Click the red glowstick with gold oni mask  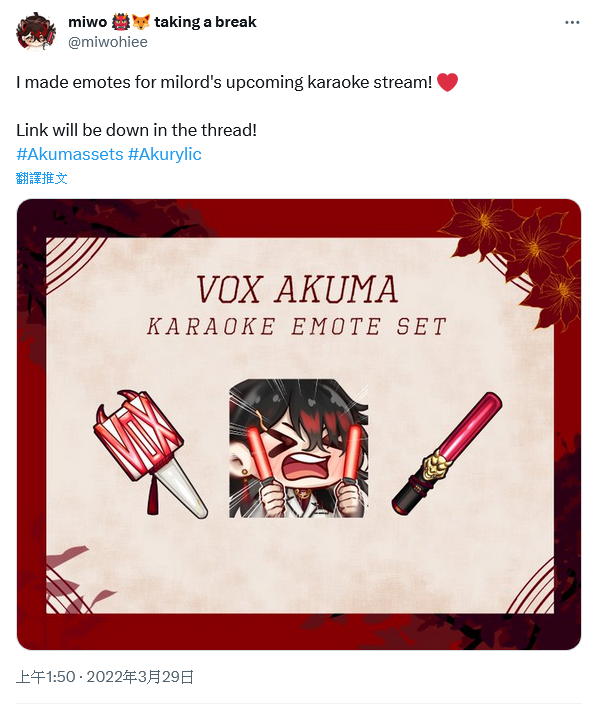[447, 453]
